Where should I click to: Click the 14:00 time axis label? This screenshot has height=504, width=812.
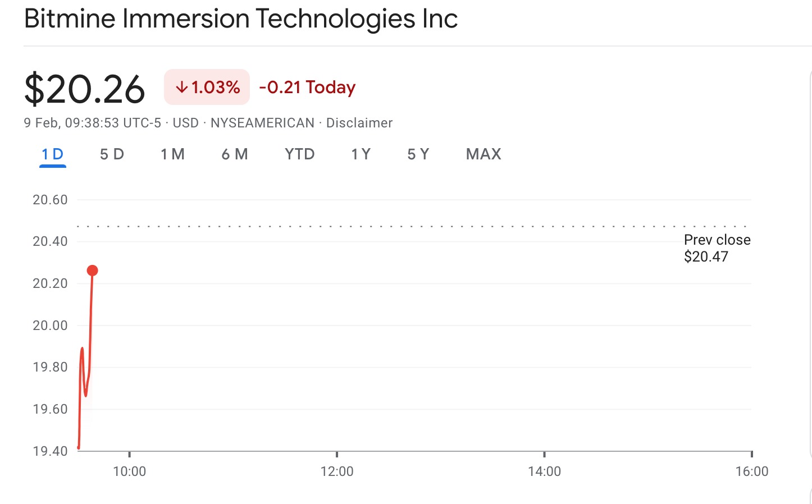click(544, 471)
